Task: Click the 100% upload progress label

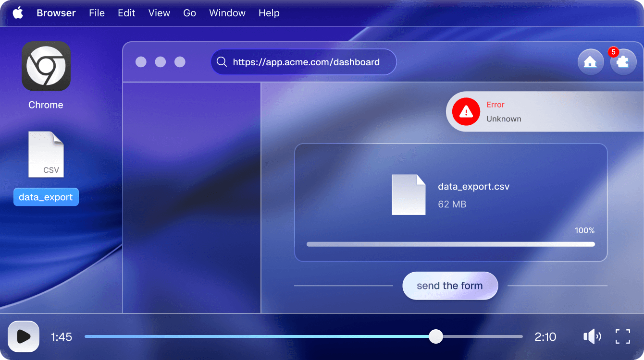Action: [585, 230]
